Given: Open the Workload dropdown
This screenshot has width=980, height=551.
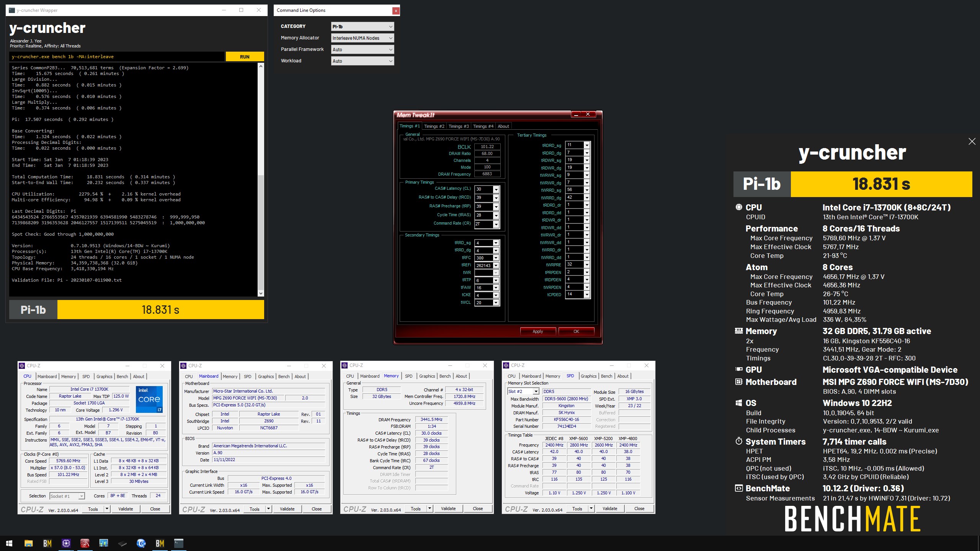Looking at the screenshot, I should pyautogui.click(x=362, y=61).
